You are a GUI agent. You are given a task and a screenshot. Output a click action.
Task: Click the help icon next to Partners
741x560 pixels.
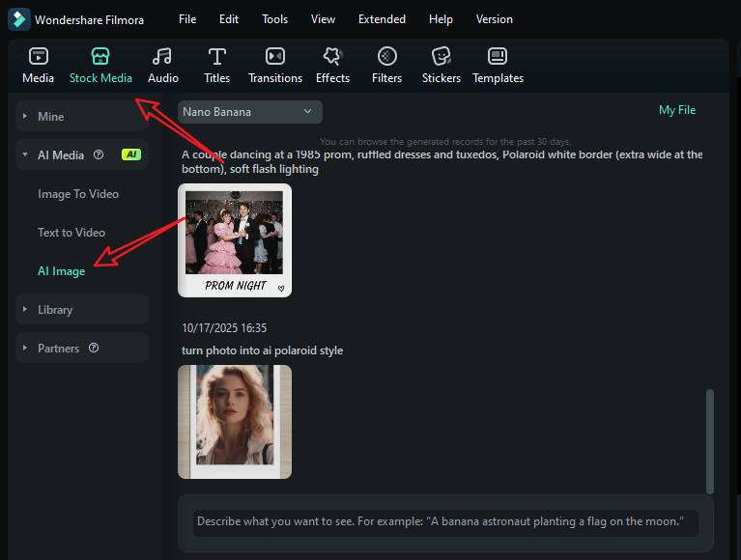point(94,348)
